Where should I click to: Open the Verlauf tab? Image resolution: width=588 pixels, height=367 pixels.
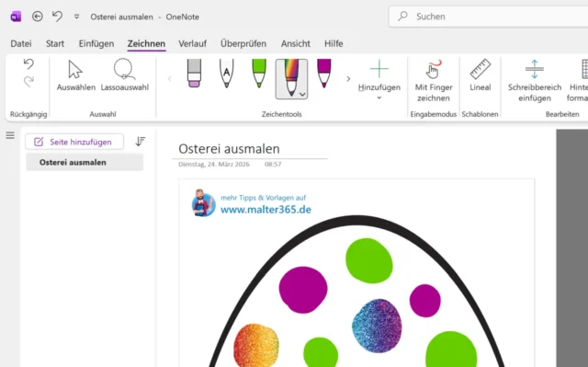point(192,43)
